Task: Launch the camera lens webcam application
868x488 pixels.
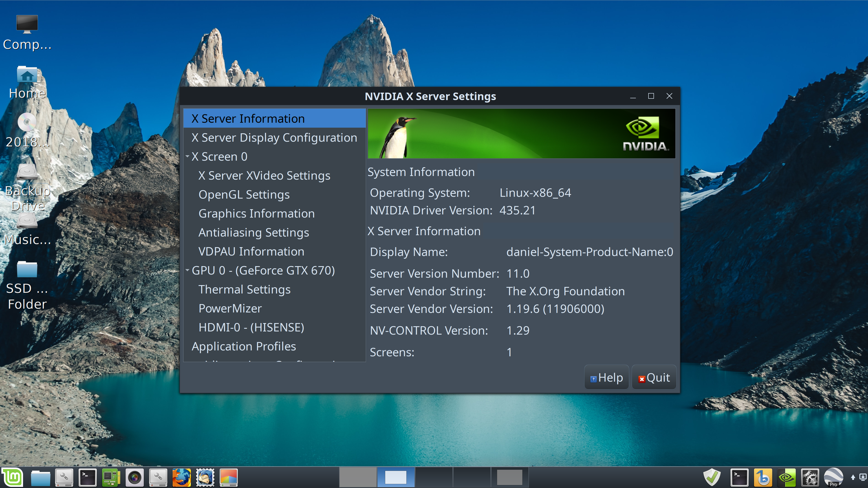Action: coord(134,477)
